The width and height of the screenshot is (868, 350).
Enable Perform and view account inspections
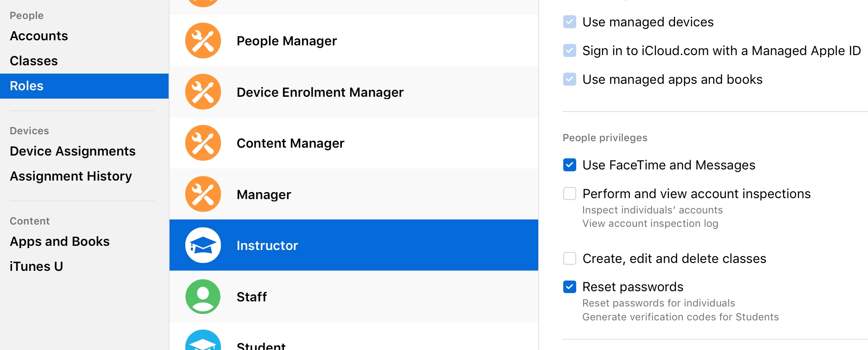point(570,194)
